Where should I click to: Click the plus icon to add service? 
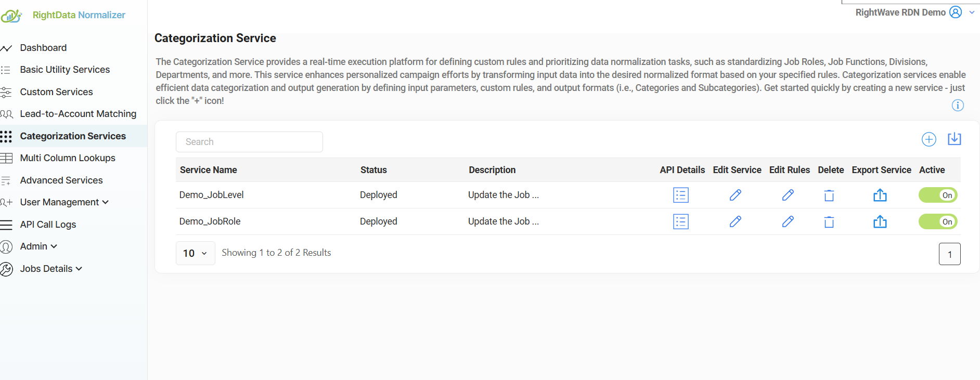[929, 139]
